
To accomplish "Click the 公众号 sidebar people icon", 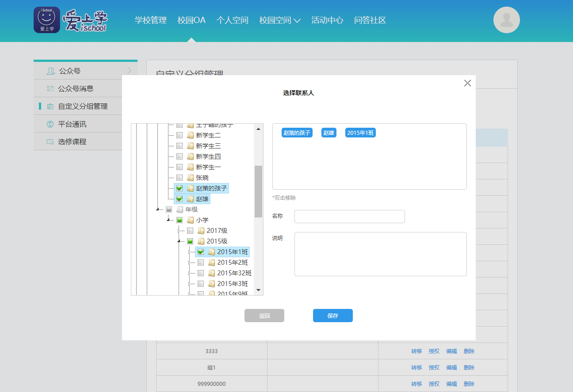I will tap(51, 71).
